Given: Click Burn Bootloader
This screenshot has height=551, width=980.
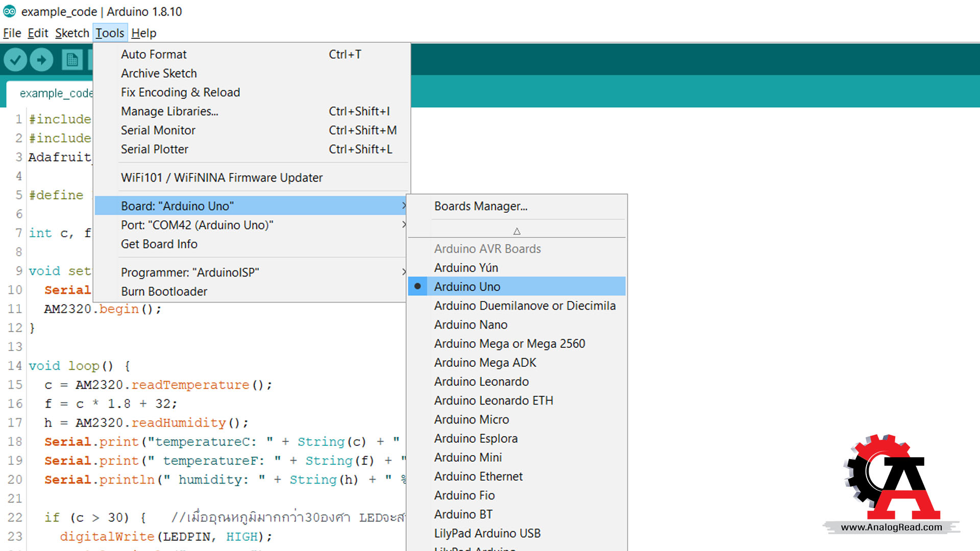Looking at the screenshot, I should 251,291.
